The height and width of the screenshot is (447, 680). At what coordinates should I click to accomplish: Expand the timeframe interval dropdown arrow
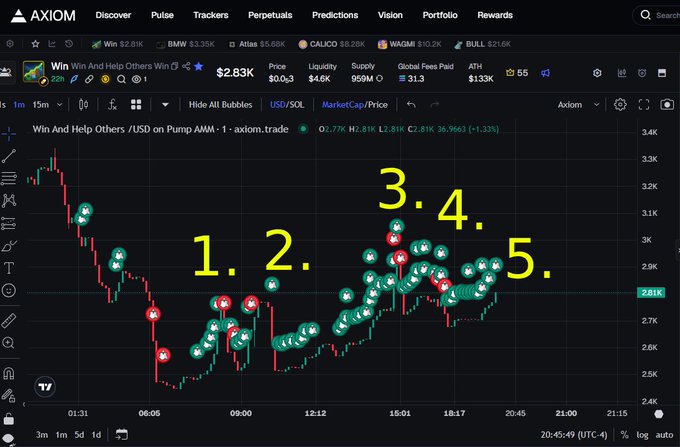pos(59,104)
